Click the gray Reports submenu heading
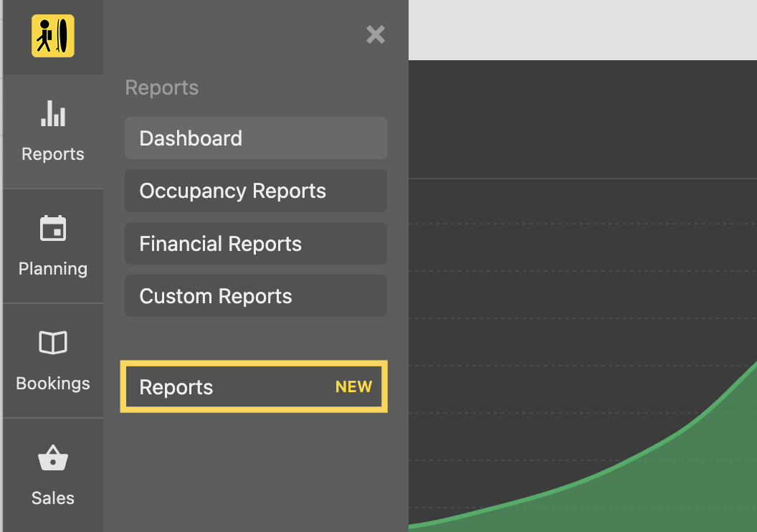Viewport: 757px width, 532px height. [x=162, y=88]
